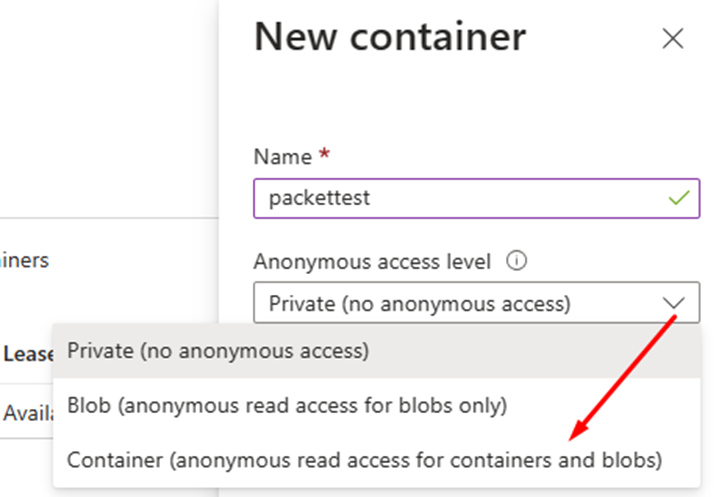Select Private (no anonymous access) option
The width and height of the screenshot is (716, 497).
[x=218, y=351]
